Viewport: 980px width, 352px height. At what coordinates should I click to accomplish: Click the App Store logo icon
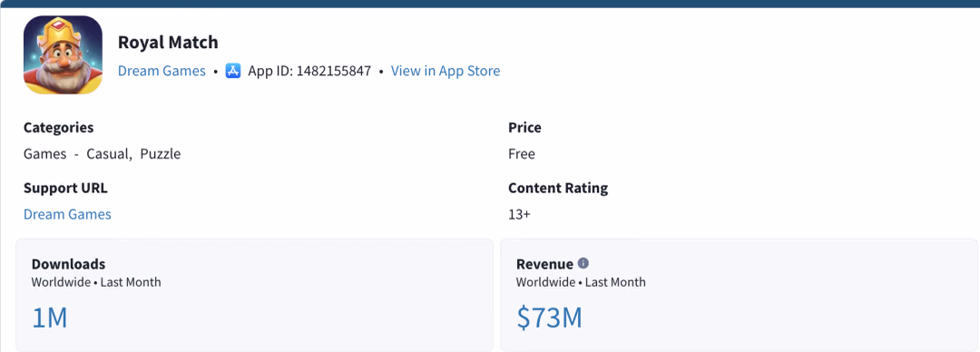click(233, 71)
